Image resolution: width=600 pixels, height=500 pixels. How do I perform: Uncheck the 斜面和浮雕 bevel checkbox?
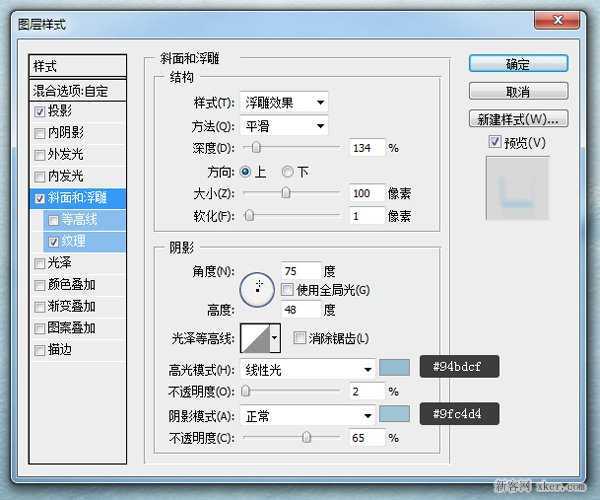pyautogui.click(x=40, y=198)
